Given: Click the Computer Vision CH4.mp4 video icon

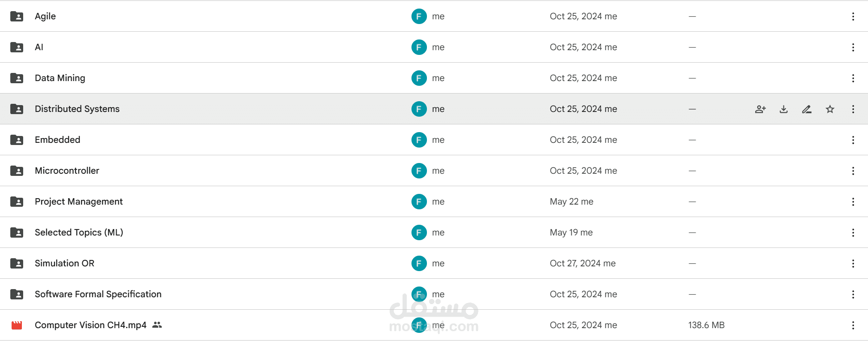Looking at the screenshot, I should (x=17, y=325).
